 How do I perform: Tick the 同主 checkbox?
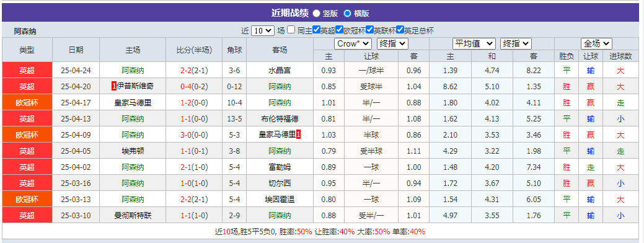pyautogui.click(x=291, y=30)
